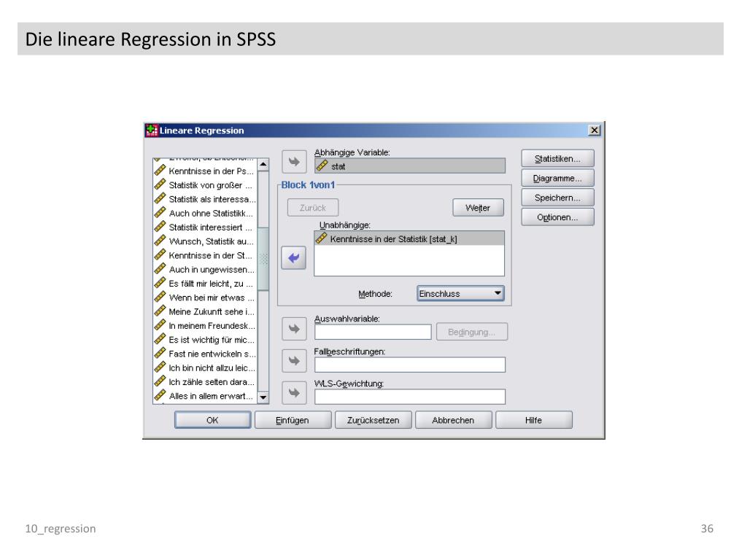Click the Fallbeschriftungen input field
Image resolution: width=747 pixels, height=560 pixels.
(x=410, y=365)
